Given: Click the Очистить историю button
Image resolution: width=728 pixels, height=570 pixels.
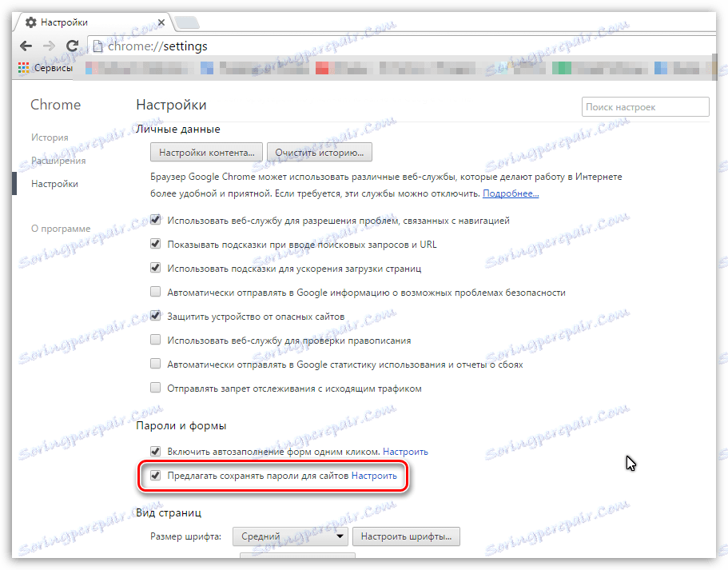Looking at the screenshot, I should [x=320, y=153].
